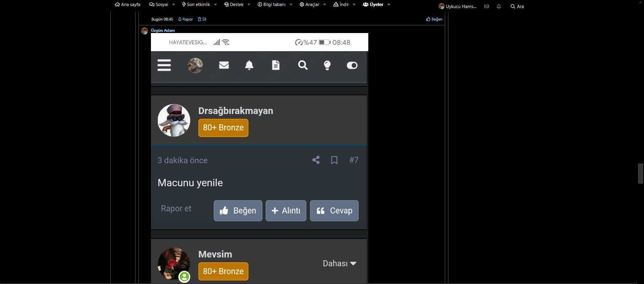Flip the toggle switch in phone screenshot toolbar

[x=352, y=65]
